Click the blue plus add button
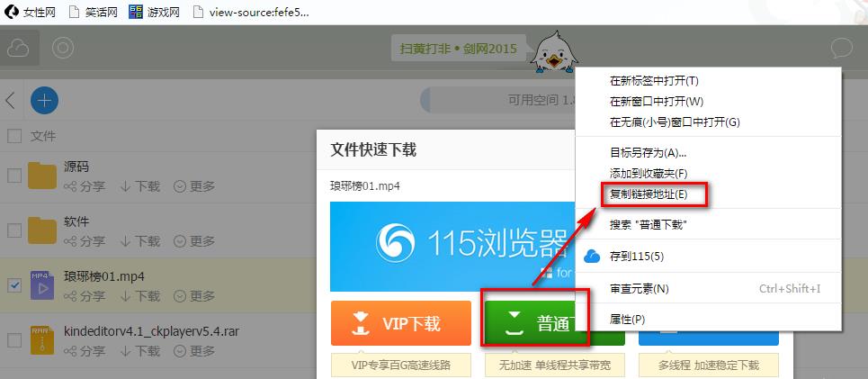The image size is (868, 379). (44, 100)
